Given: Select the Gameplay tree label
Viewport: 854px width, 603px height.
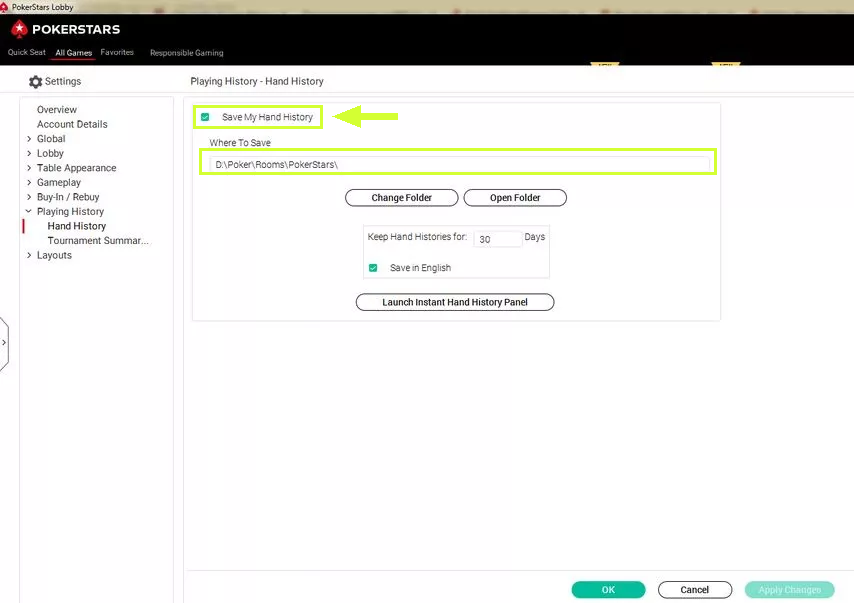Looking at the screenshot, I should pyautogui.click(x=59, y=182).
